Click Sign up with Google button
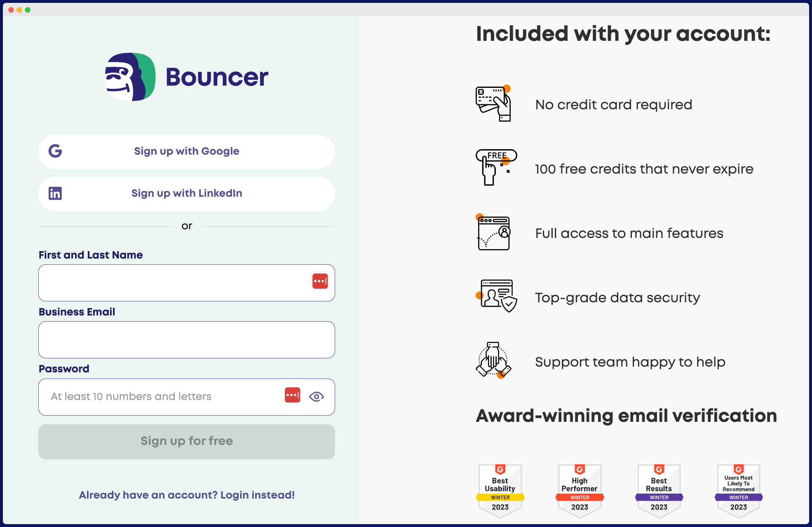Screen dimensions: 812x527 pyautogui.click(x=186, y=151)
